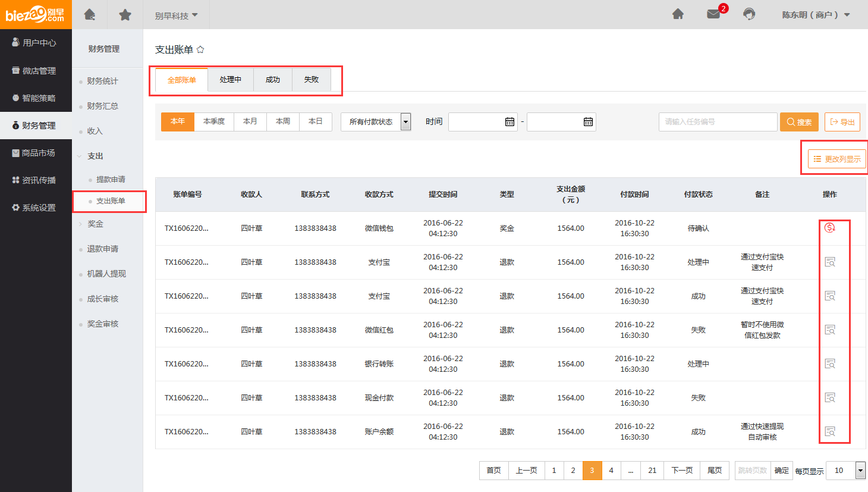
Task: Open start date calendar picker icon
Action: pos(510,122)
